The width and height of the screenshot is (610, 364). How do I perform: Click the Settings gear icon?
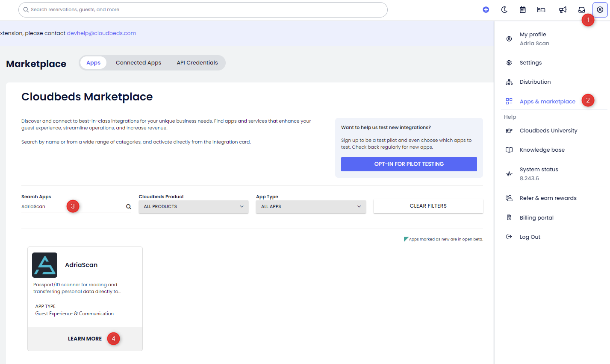(509, 63)
